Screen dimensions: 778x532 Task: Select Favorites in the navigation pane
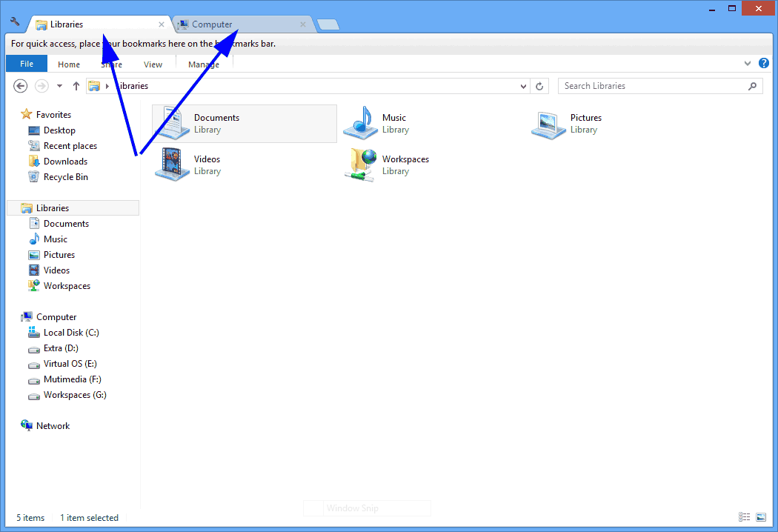pyautogui.click(x=53, y=115)
